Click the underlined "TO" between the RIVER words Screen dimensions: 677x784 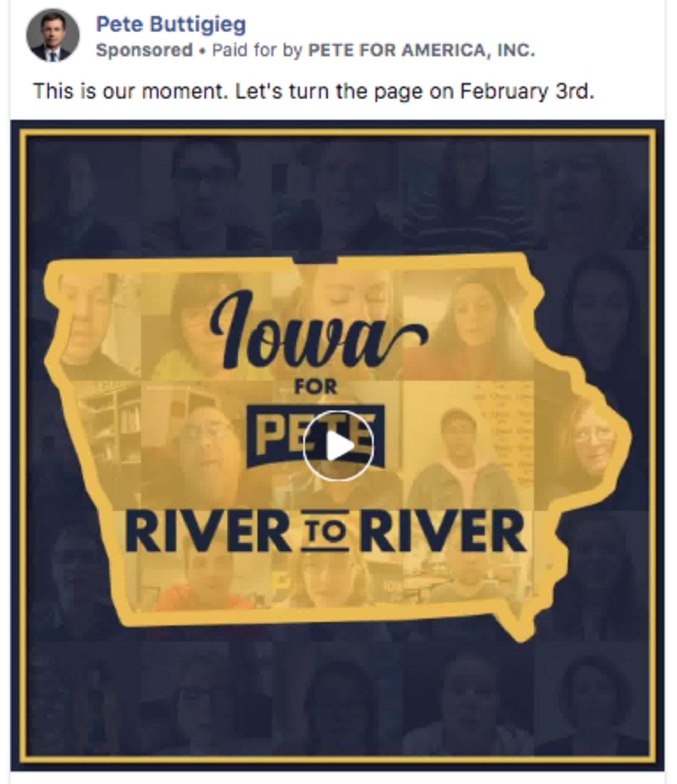325,531
